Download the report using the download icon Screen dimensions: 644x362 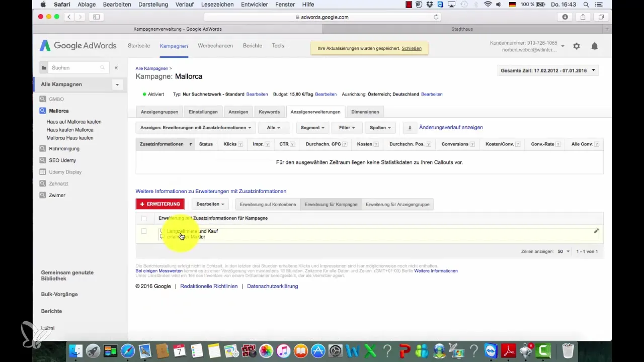(410, 128)
